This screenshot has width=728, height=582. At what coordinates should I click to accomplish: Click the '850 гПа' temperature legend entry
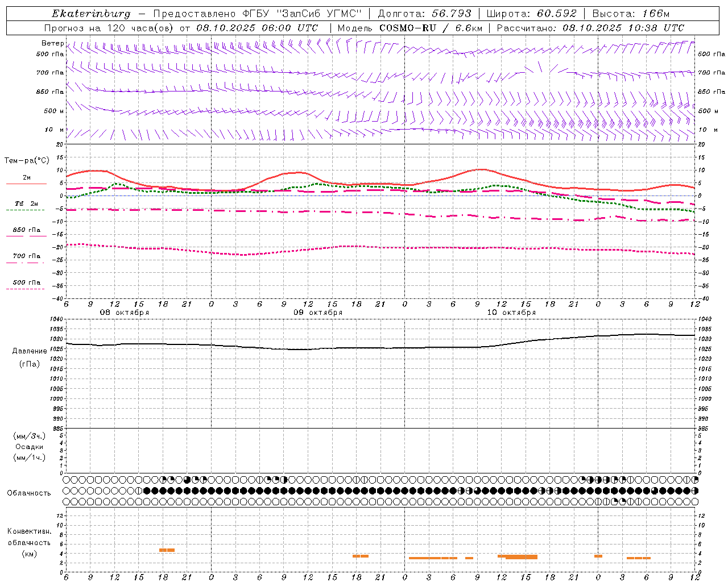(26, 232)
